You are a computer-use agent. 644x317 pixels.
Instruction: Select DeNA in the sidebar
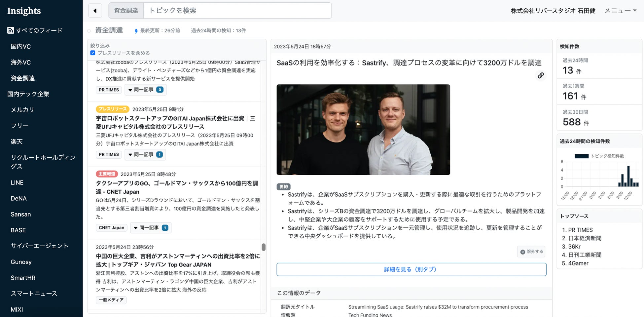pyautogui.click(x=18, y=199)
